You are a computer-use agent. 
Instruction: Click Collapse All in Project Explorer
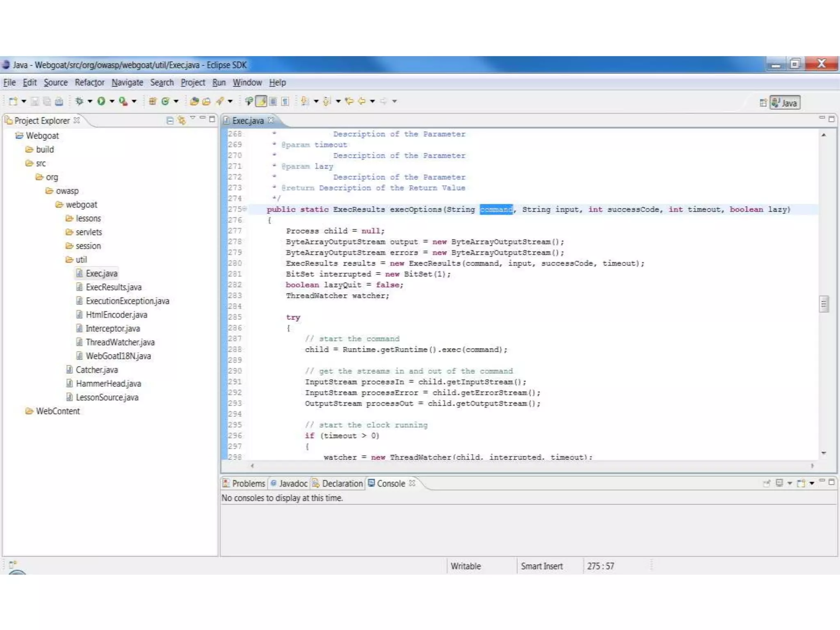click(170, 120)
